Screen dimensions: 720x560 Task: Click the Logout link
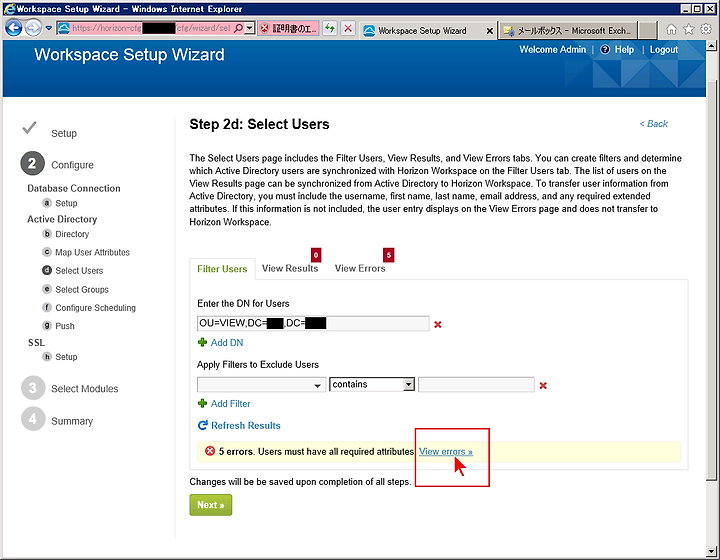664,50
